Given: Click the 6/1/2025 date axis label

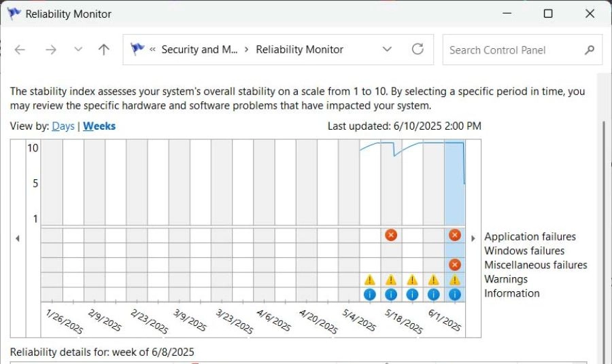Looking at the screenshot, I should coord(445,321).
